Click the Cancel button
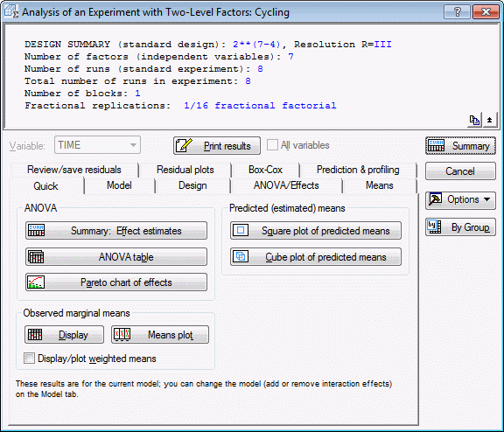Screen dimensions: 504x432 pos(460,171)
